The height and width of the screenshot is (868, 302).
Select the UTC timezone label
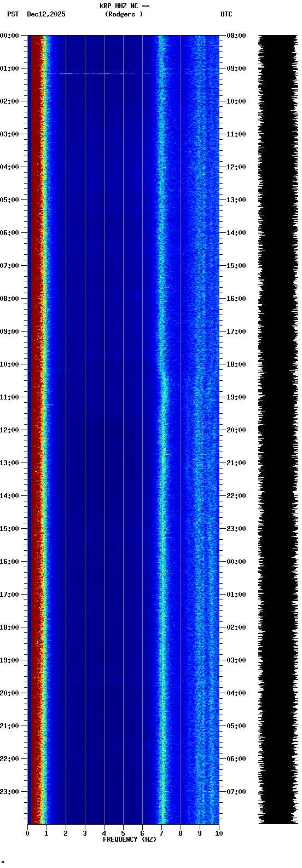pos(226,14)
